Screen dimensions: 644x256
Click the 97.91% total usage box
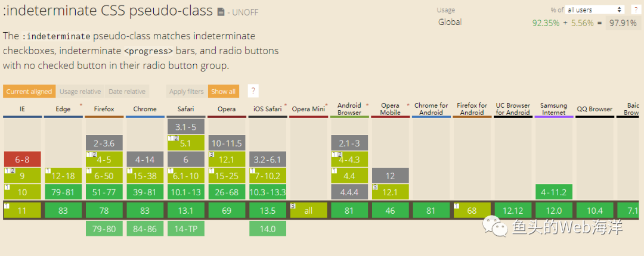[622, 23]
